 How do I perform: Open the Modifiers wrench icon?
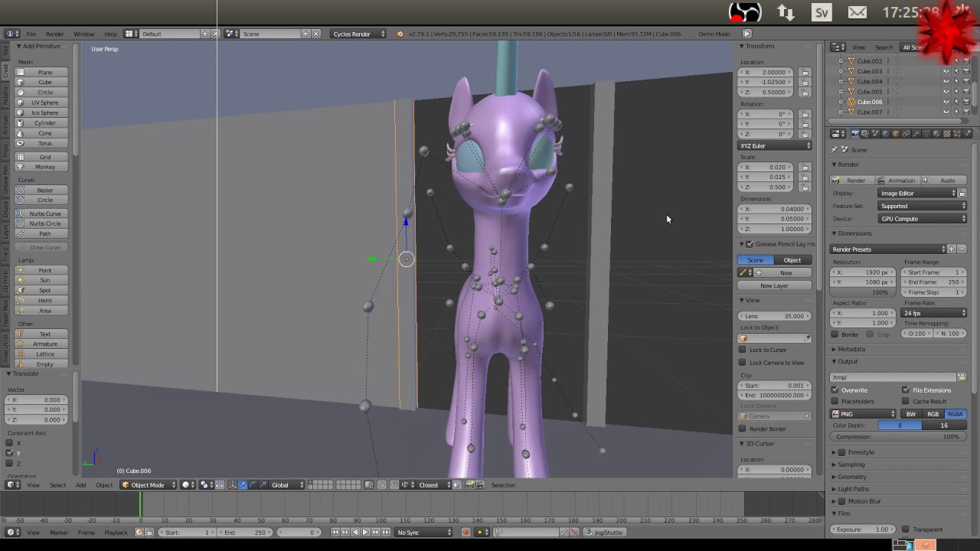(916, 134)
